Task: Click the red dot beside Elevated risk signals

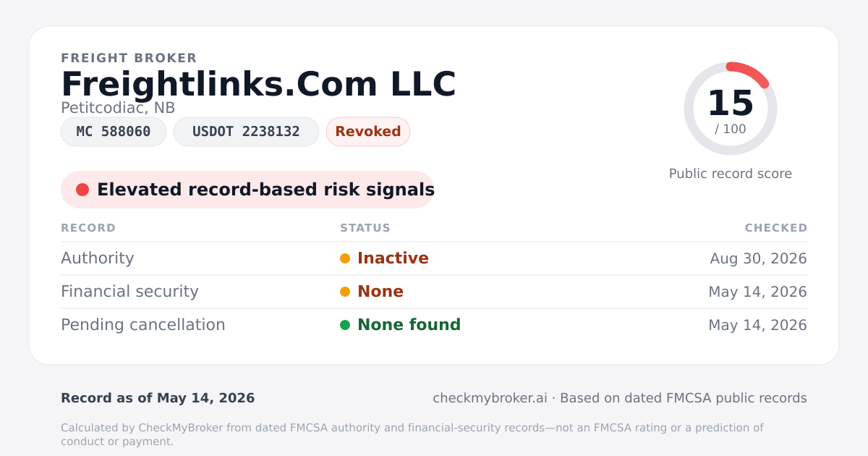Action: coord(82,190)
